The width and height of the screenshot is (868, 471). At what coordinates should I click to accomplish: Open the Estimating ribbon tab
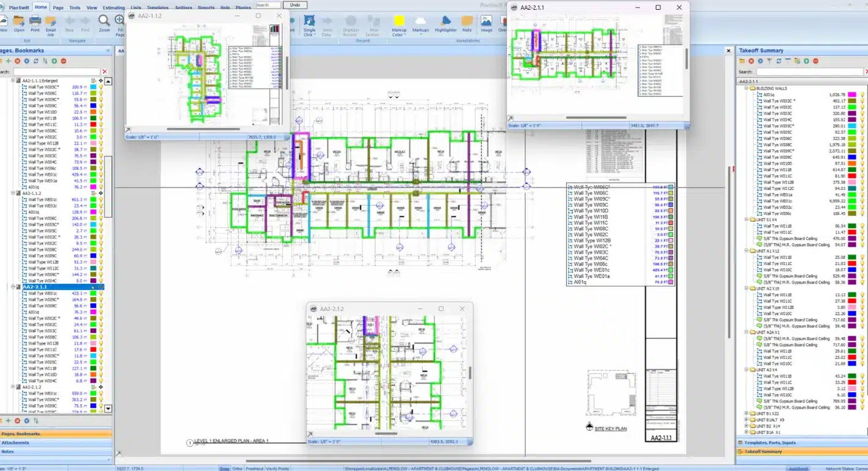pos(114,8)
